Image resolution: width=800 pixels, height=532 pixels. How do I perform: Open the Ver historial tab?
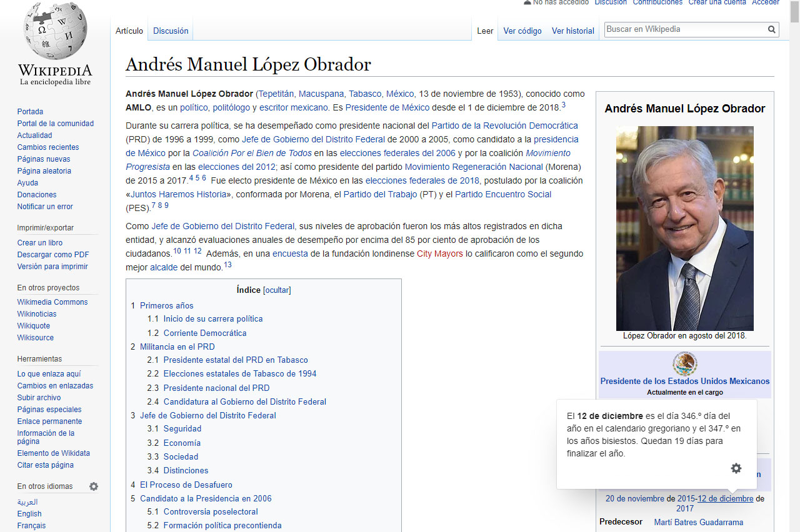(572, 31)
